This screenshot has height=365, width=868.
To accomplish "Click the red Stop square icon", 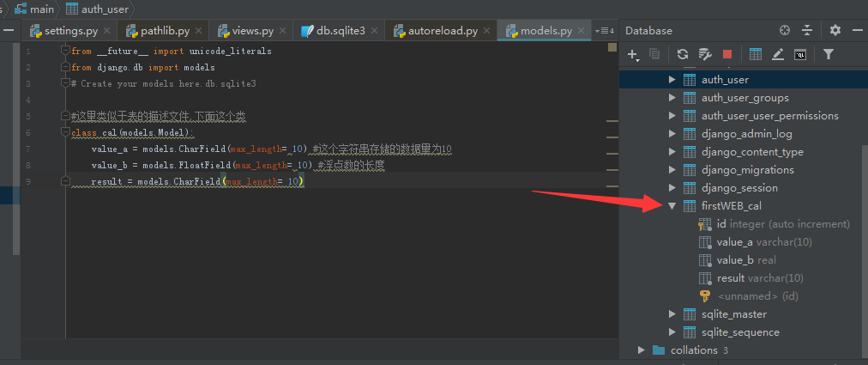I will click(727, 54).
